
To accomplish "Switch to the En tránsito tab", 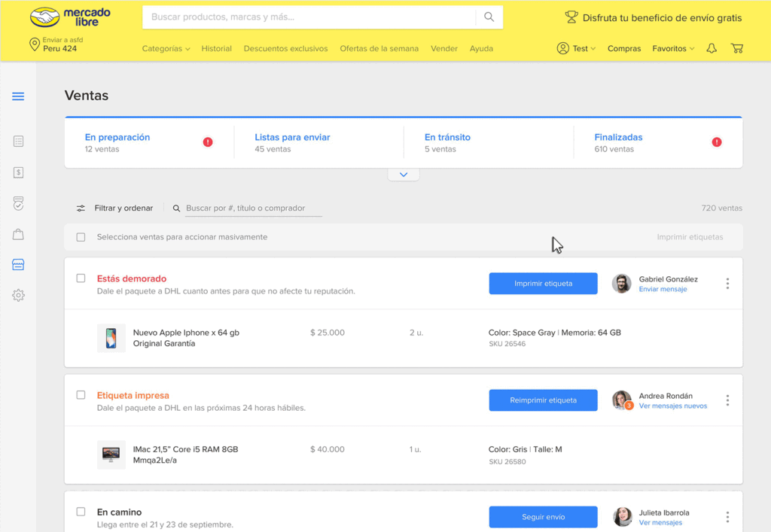I will pyautogui.click(x=447, y=138).
